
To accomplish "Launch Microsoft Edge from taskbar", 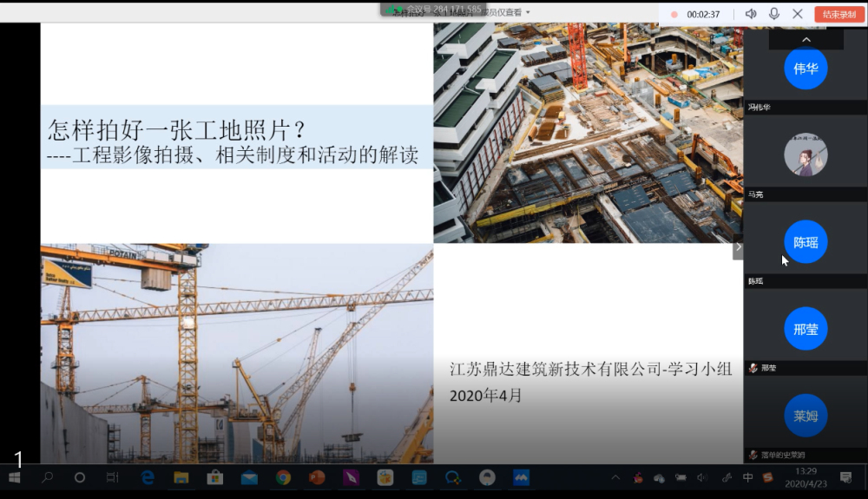I will [x=148, y=477].
